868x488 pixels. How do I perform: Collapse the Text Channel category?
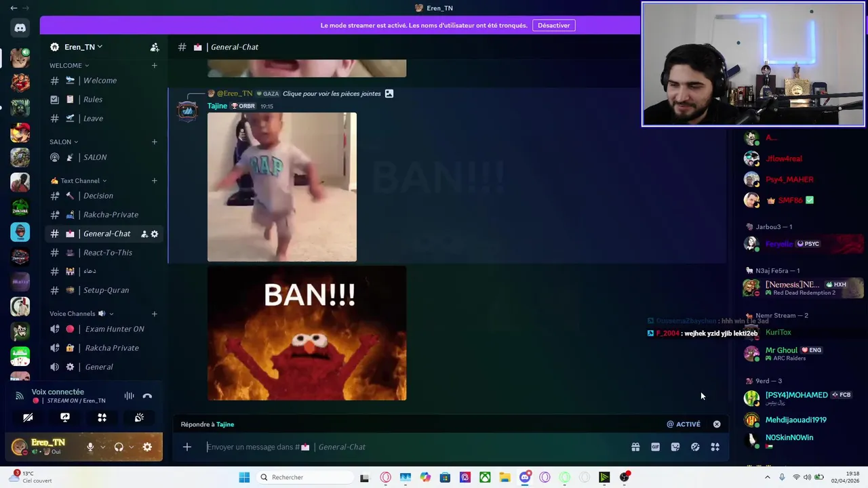pyautogui.click(x=79, y=180)
